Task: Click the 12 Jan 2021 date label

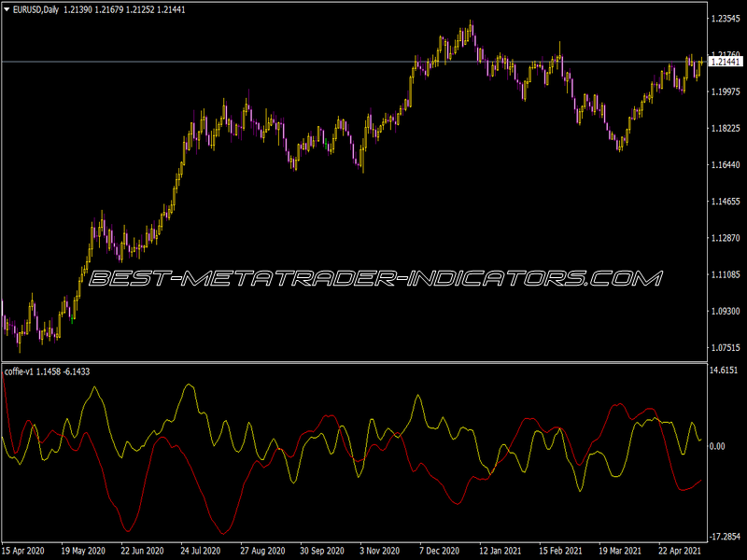Action: click(500, 551)
